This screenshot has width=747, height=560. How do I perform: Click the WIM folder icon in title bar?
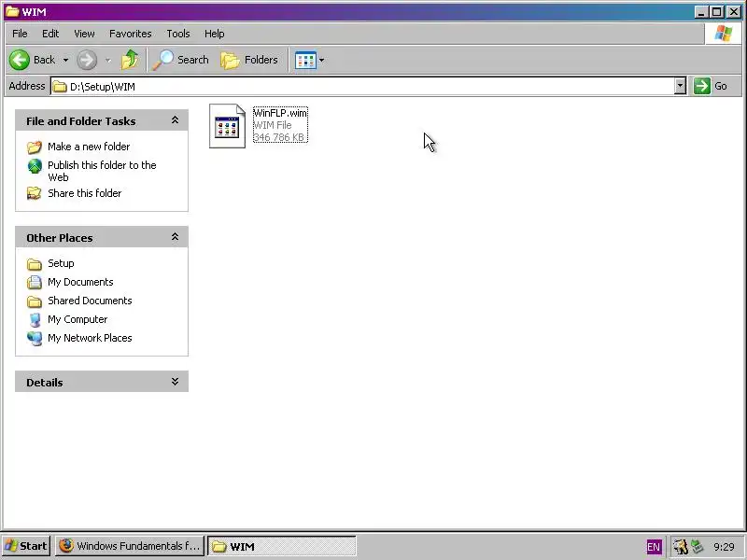click(x=12, y=11)
